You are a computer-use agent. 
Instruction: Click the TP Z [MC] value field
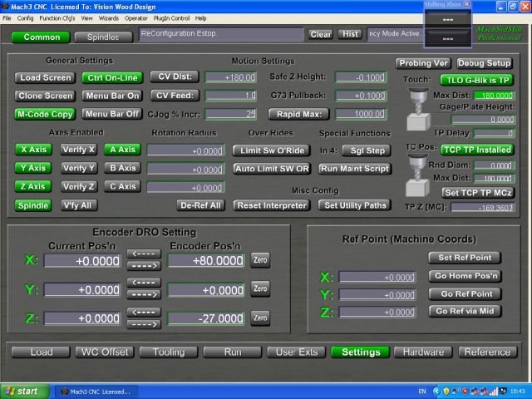482,207
